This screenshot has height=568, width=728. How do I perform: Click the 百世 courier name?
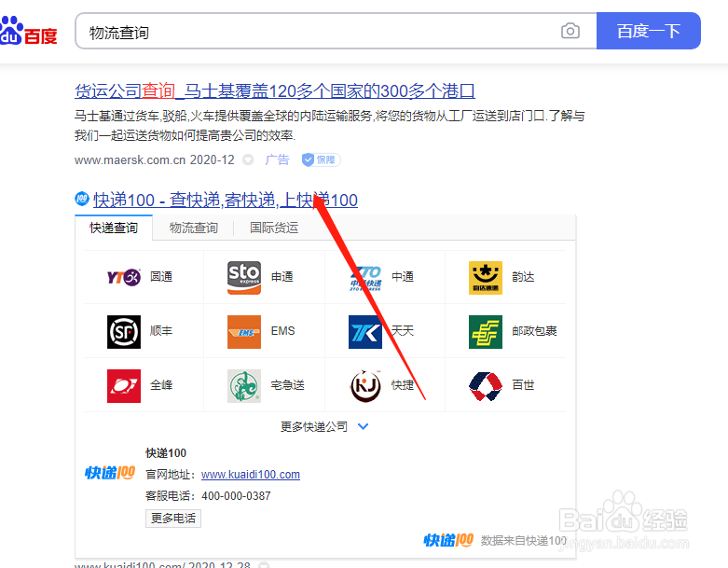pos(523,384)
